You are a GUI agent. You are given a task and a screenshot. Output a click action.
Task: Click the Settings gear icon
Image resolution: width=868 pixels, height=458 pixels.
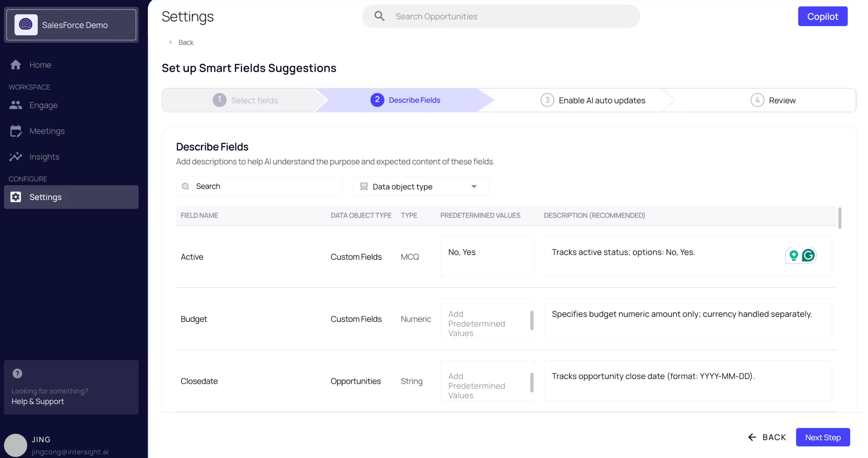16,197
